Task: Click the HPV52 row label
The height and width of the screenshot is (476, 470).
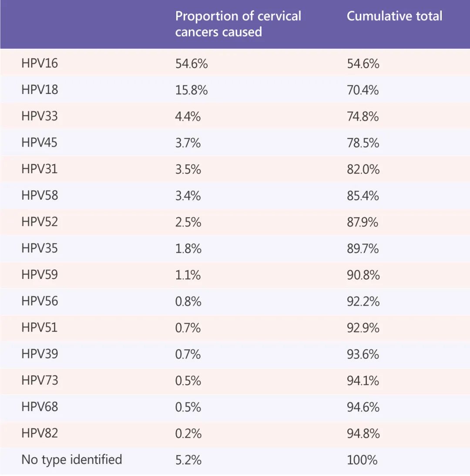Action: click(x=40, y=222)
